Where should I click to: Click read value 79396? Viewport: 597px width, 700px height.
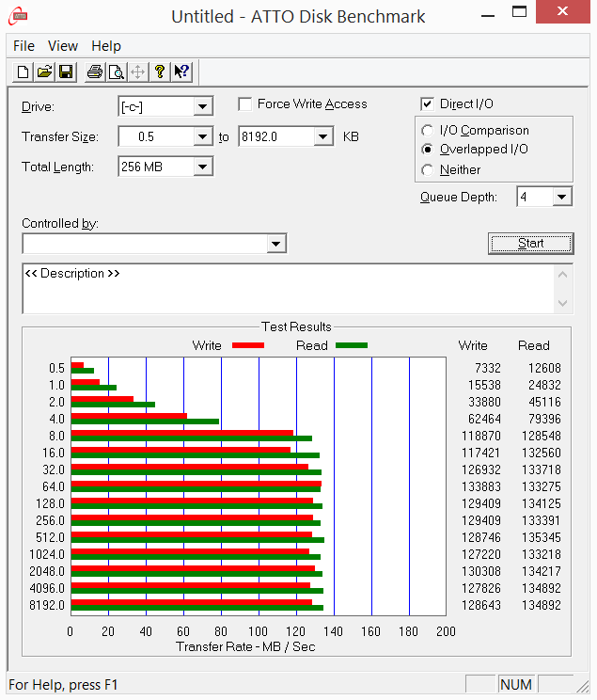(544, 420)
